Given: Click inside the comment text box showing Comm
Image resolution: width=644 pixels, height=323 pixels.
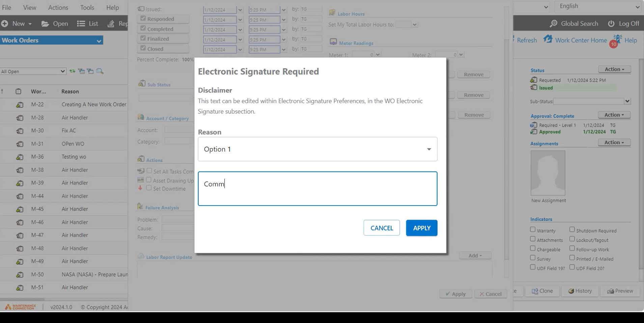Looking at the screenshot, I should click(x=317, y=188).
